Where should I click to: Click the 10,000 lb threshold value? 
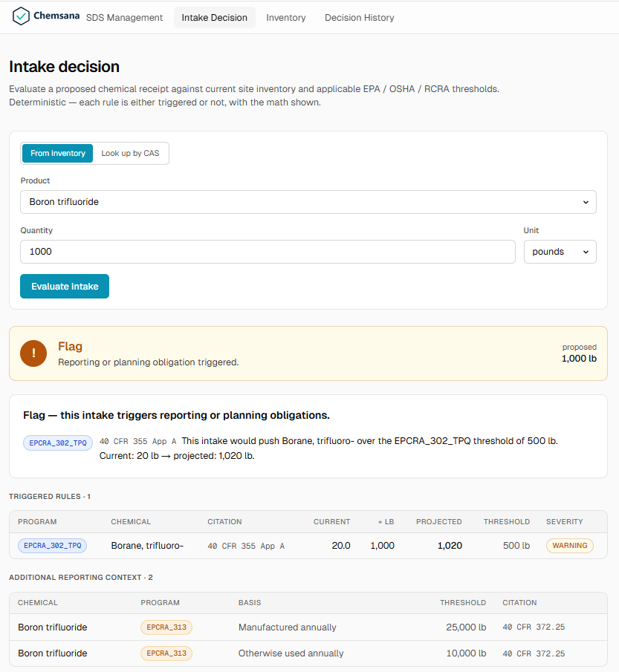click(x=466, y=653)
